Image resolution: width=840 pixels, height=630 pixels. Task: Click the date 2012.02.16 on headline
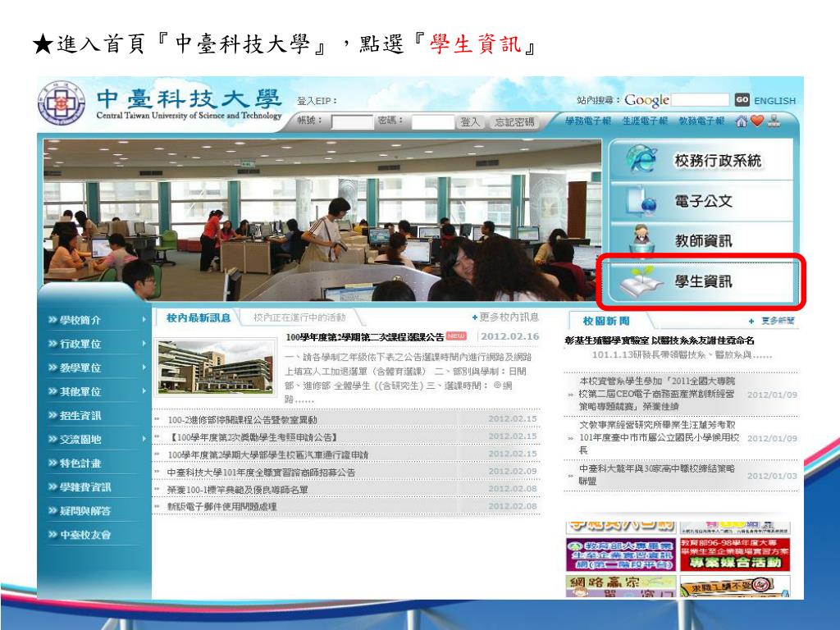tap(509, 336)
